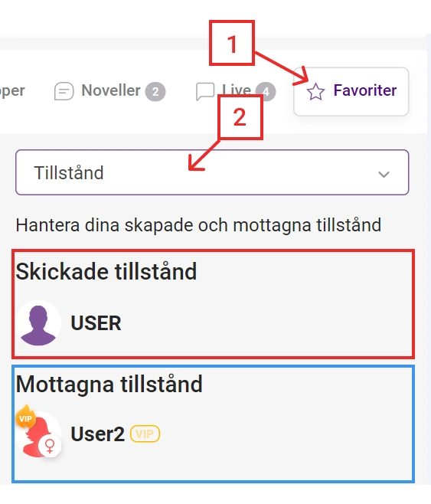
Task: Open the Tillstånd dropdown
Action: pyautogui.click(x=212, y=172)
